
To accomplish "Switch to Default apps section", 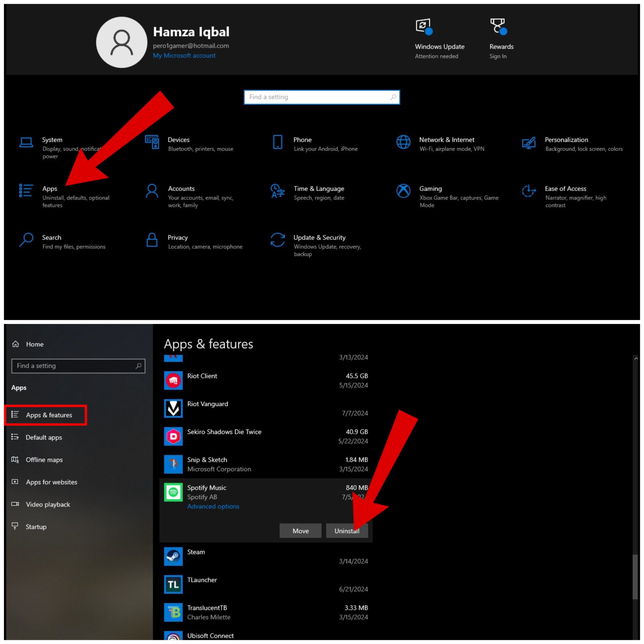I will tap(44, 437).
